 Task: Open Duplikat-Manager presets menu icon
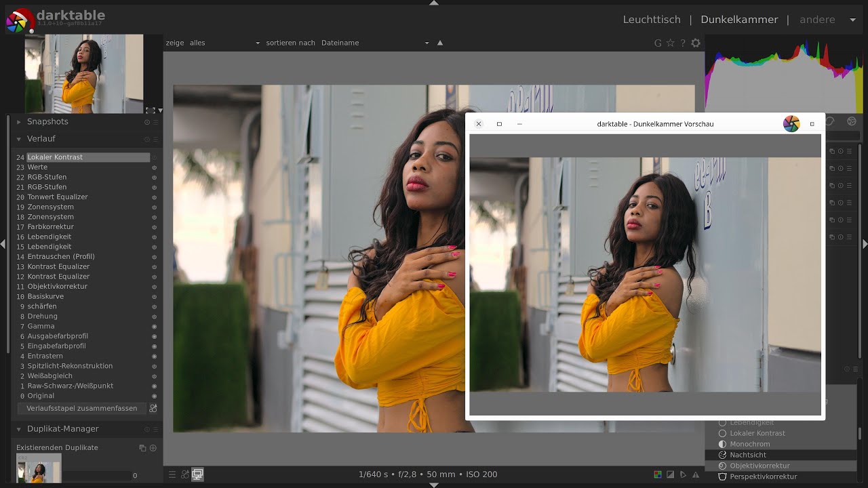(x=155, y=429)
